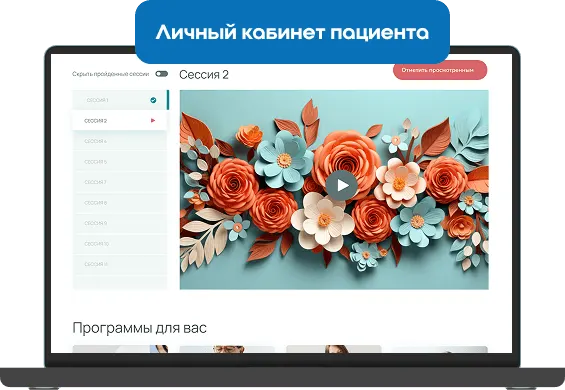Open Сессия 11 session entry

tap(119, 264)
